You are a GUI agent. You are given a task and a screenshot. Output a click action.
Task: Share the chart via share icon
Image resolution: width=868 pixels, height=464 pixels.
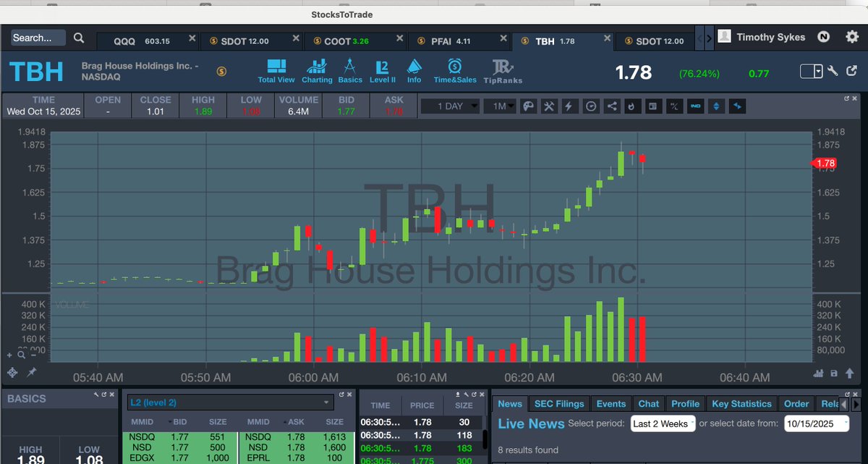click(x=612, y=106)
